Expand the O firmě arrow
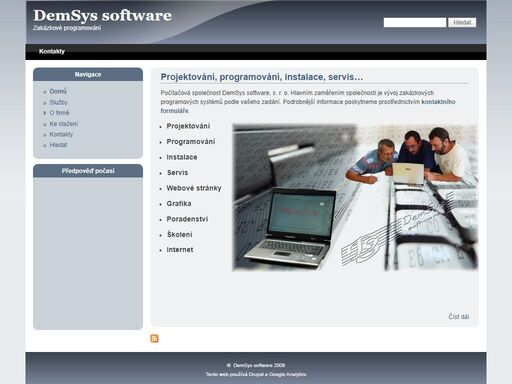 [45, 113]
